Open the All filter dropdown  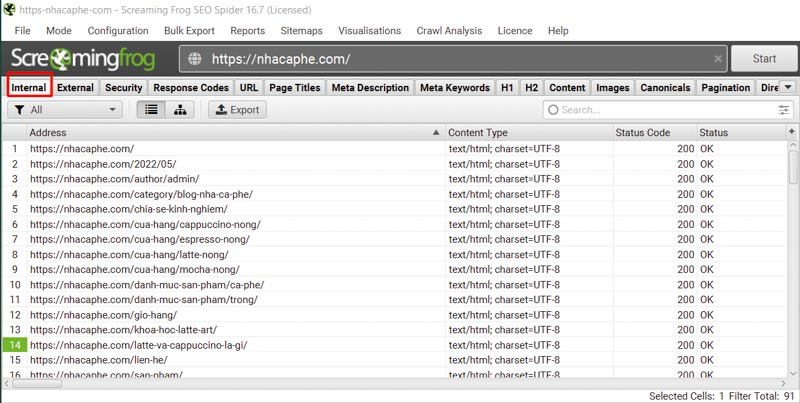coord(66,110)
